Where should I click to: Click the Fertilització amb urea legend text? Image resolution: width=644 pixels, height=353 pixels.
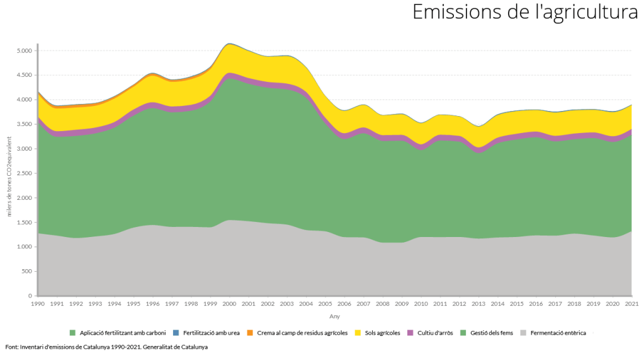coord(211,332)
